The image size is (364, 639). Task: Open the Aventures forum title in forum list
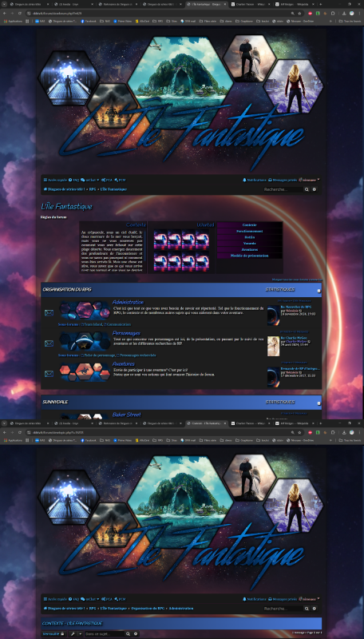point(124,363)
